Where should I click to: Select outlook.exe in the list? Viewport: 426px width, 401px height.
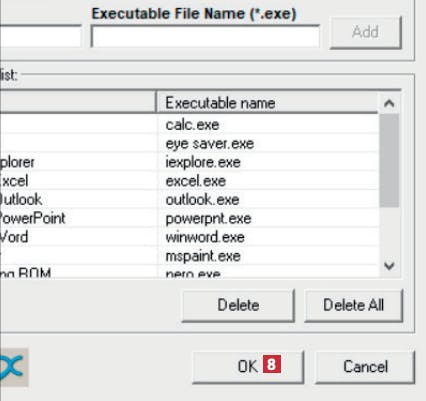pyautogui.click(x=202, y=200)
